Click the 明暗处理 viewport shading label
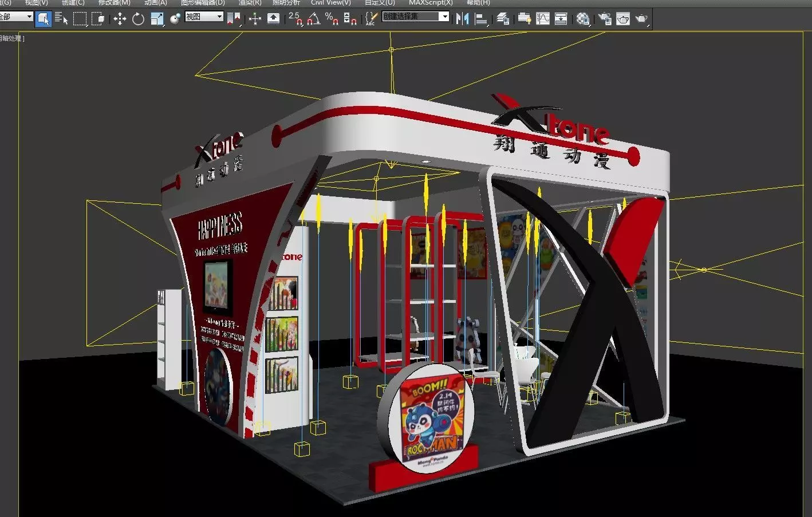The image size is (812, 517). point(11,38)
